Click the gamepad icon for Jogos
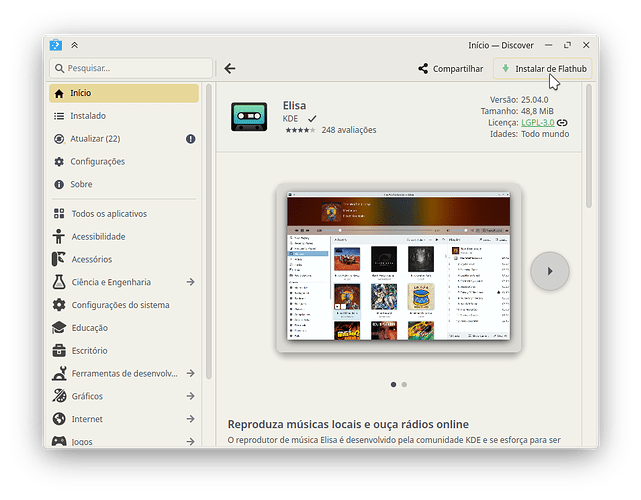Image resolution: width=641 pixels, height=500 pixels. click(59, 441)
